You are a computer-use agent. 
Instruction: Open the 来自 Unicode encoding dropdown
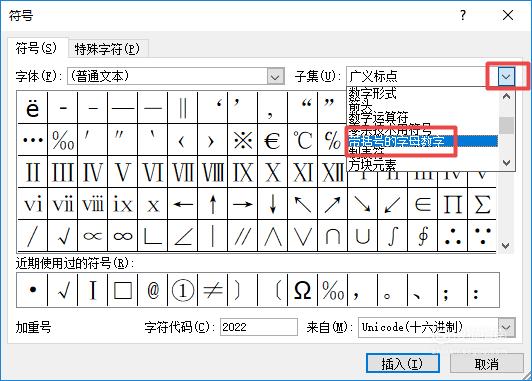coord(506,327)
